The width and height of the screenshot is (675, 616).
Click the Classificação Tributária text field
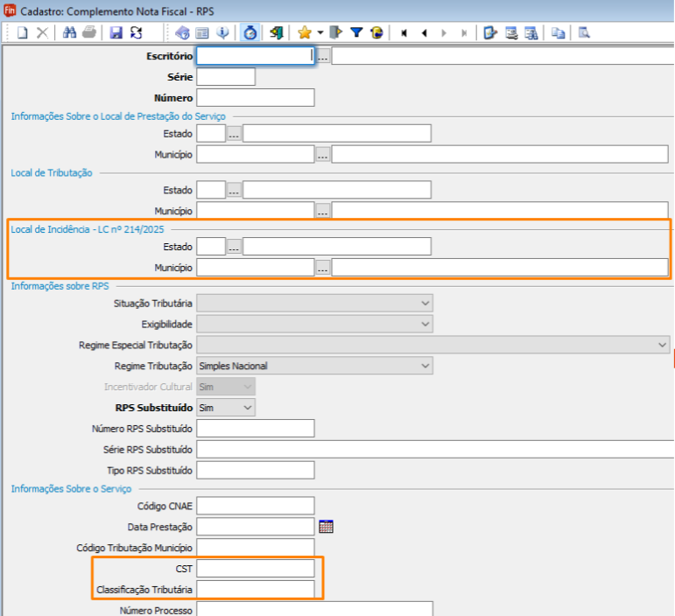[x=255, y=589]
